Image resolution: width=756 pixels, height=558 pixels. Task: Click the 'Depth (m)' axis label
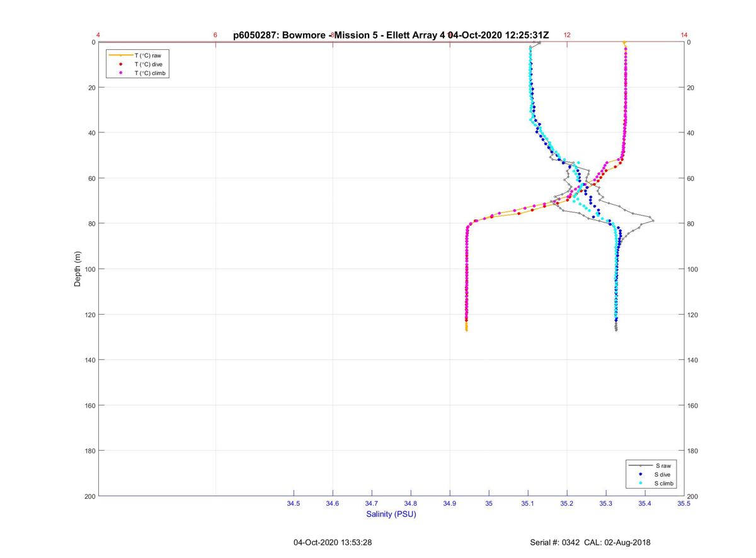tap(78, 269)
